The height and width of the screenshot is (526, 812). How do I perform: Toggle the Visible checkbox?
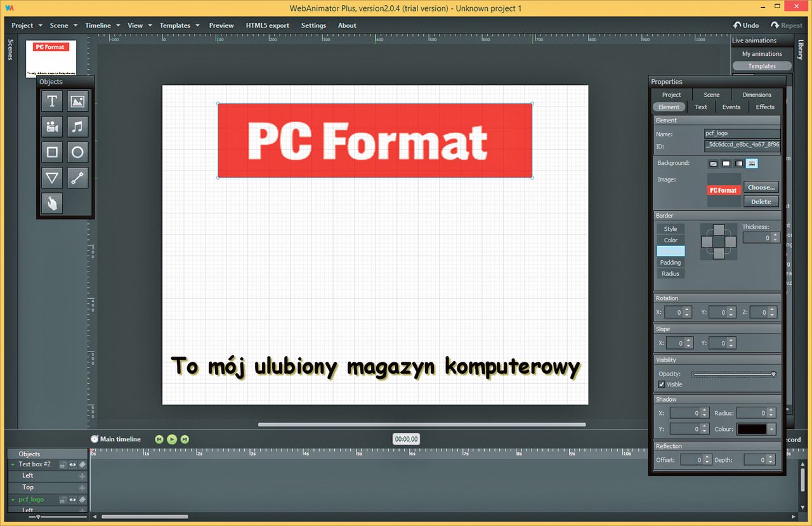662,385
